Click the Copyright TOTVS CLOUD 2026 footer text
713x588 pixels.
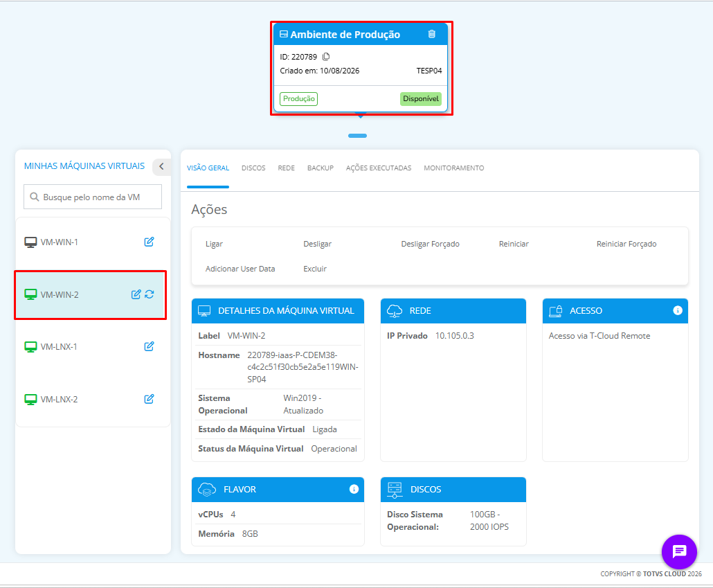click(651, 574)
